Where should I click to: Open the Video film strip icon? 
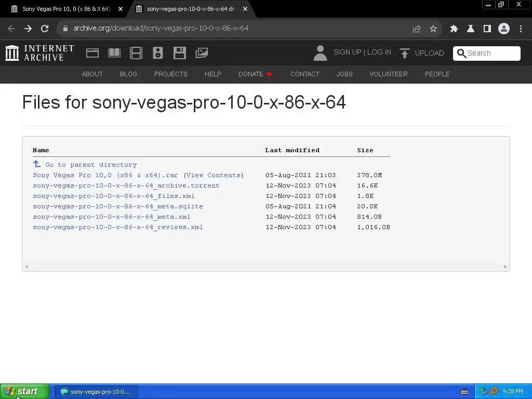[136, 53]
